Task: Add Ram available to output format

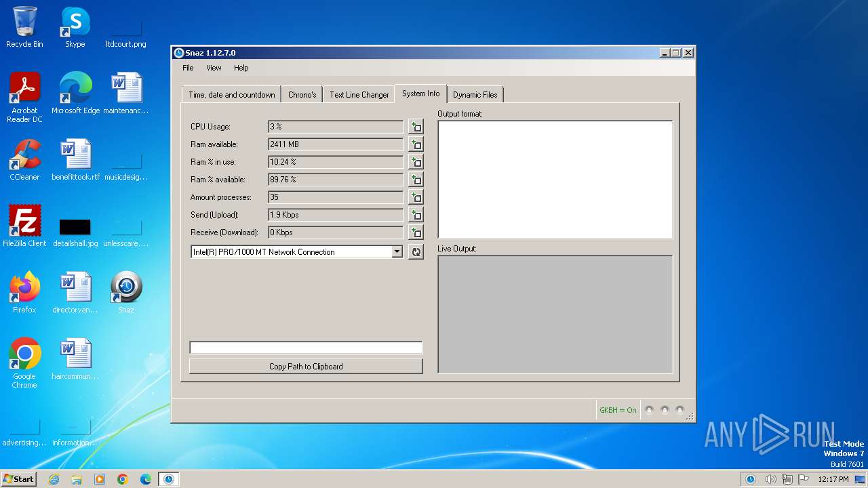Action: pos(416,144)
